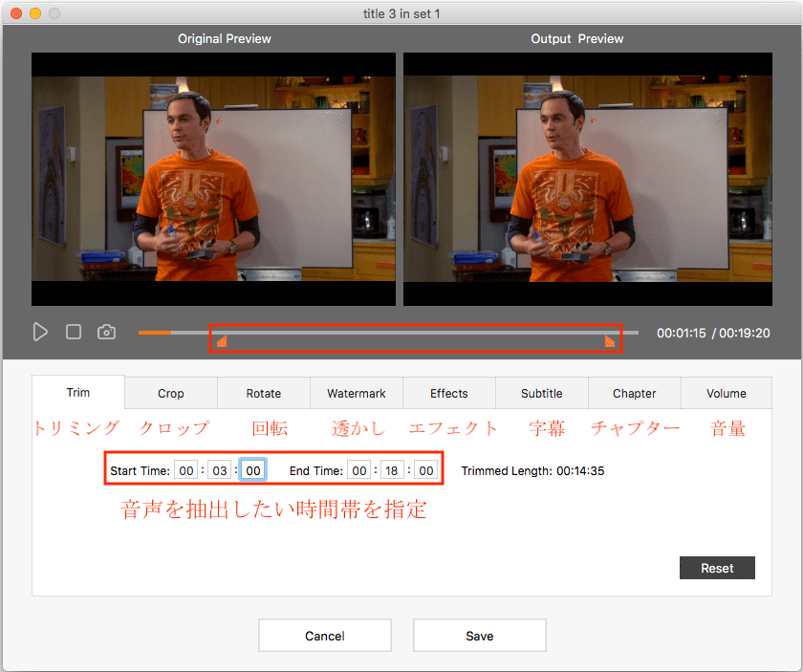Save the trim changes

click(479, 636)
